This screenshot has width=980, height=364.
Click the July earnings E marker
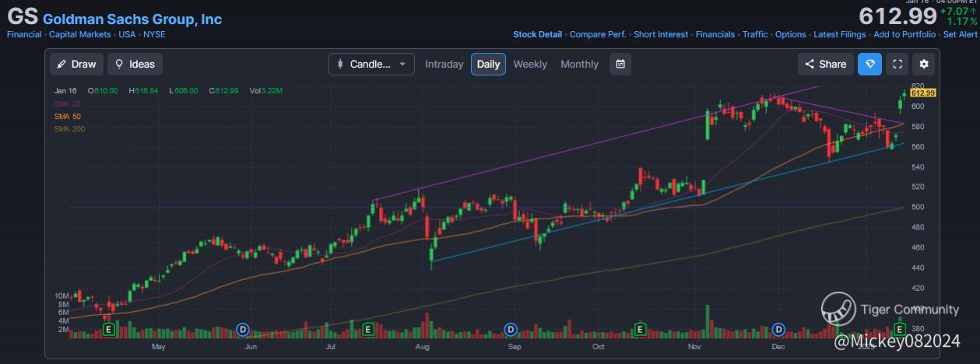click(x=368, y=330)
